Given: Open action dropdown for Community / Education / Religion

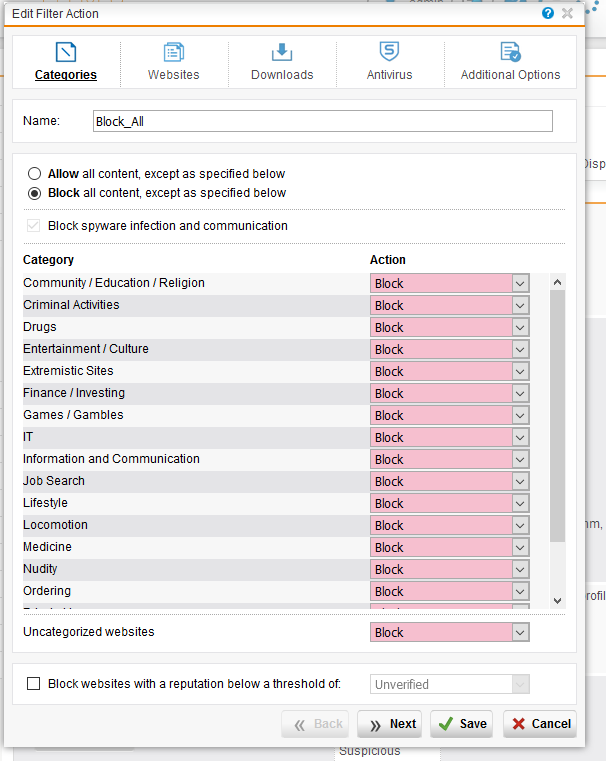Looking at the screenshot, I should coord(450,283).
